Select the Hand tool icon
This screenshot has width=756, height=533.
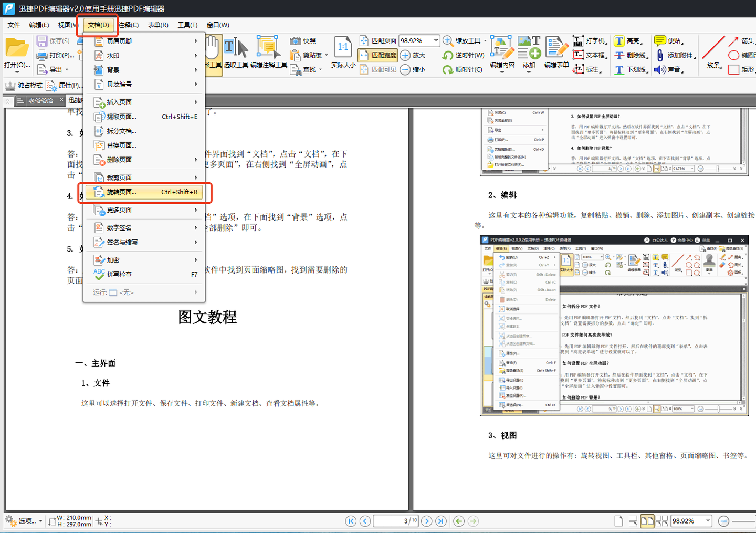pos(212,48)
